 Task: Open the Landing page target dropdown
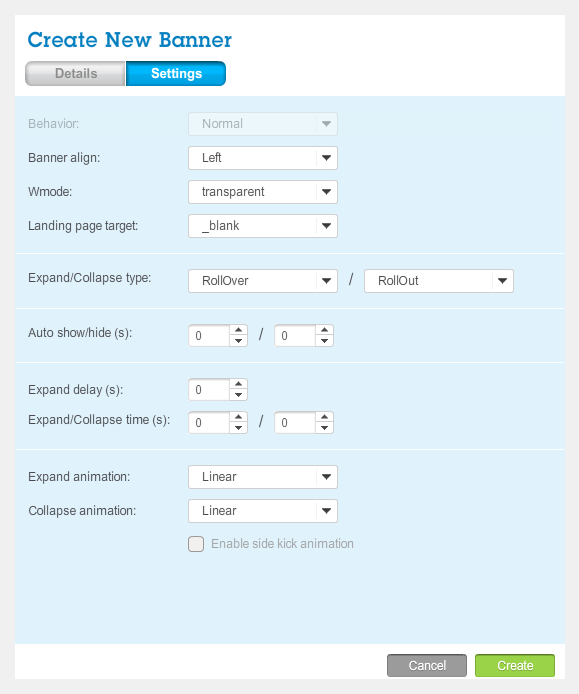(263, 226)
